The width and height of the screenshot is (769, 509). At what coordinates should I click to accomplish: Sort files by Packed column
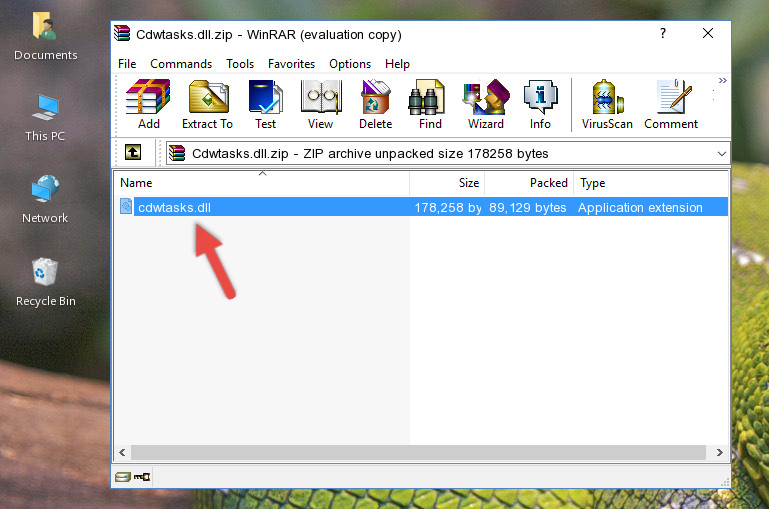pyautogui.click(x=529, y=183)
